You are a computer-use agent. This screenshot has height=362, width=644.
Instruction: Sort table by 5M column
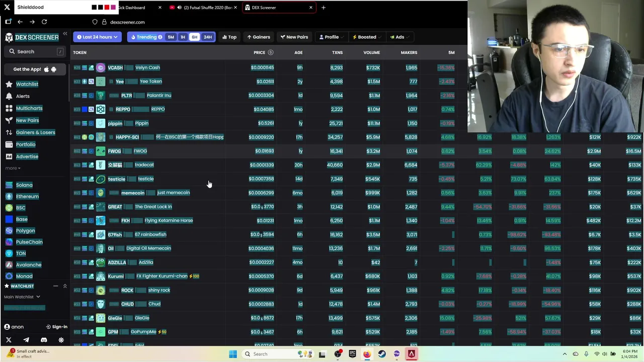point(451,52)
